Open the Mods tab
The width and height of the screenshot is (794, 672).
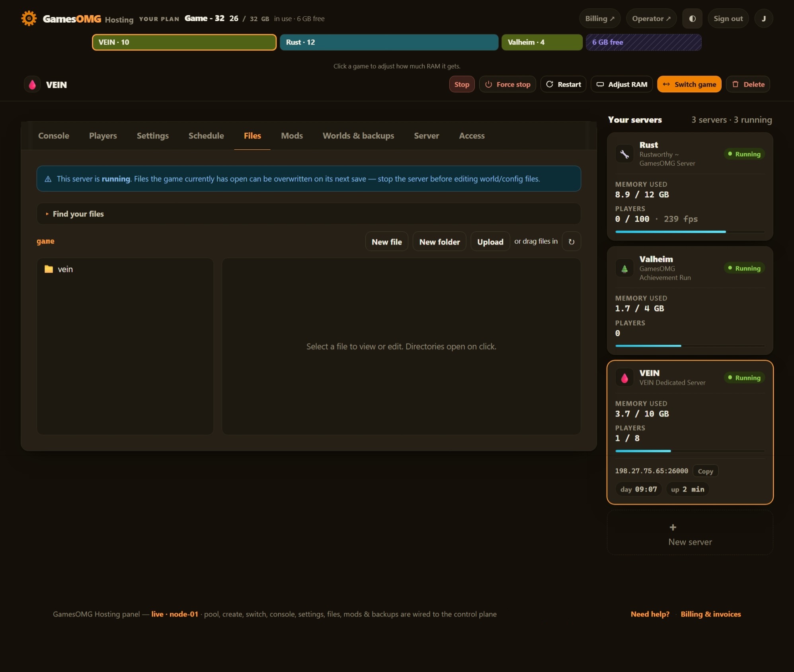coord(292,136)
